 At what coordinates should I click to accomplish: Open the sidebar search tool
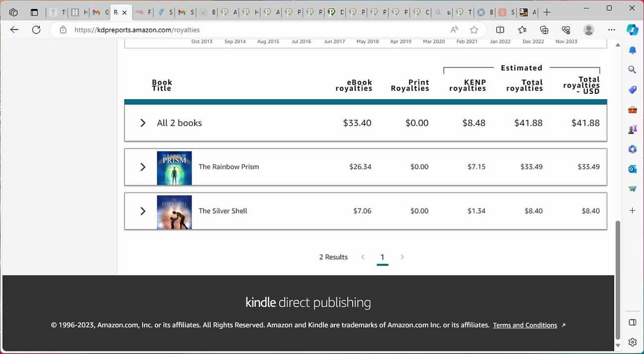[x=632, y=70]
